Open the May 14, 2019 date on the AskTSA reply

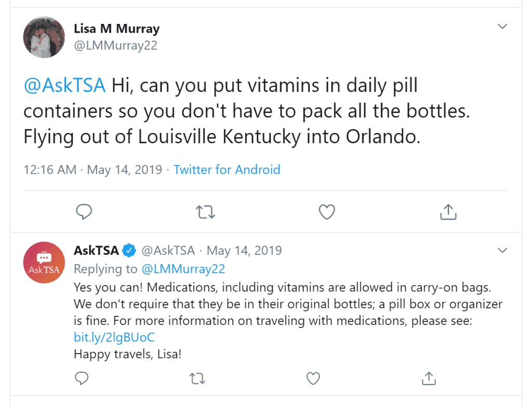244,251
